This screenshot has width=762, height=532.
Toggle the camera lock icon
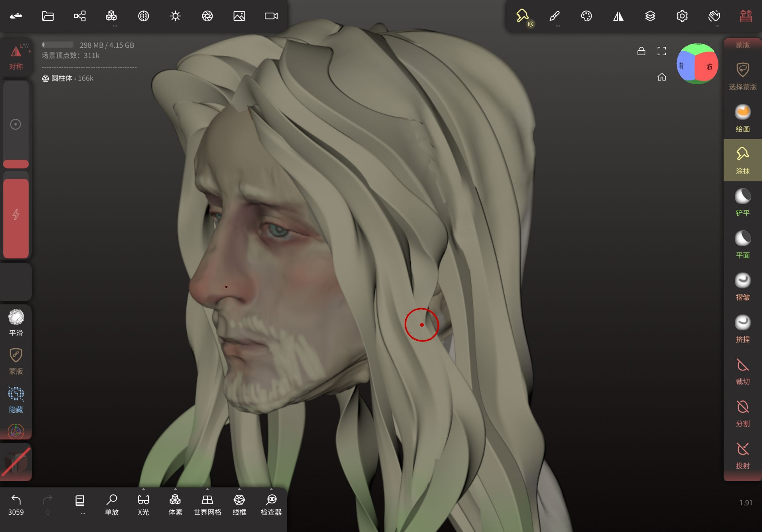[641, 51]
